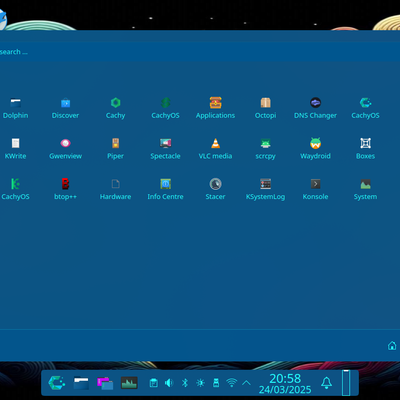The height and width of the screenshot is (400, 400).
Task: Open the volume control in tray
Action: coord(169,383)
